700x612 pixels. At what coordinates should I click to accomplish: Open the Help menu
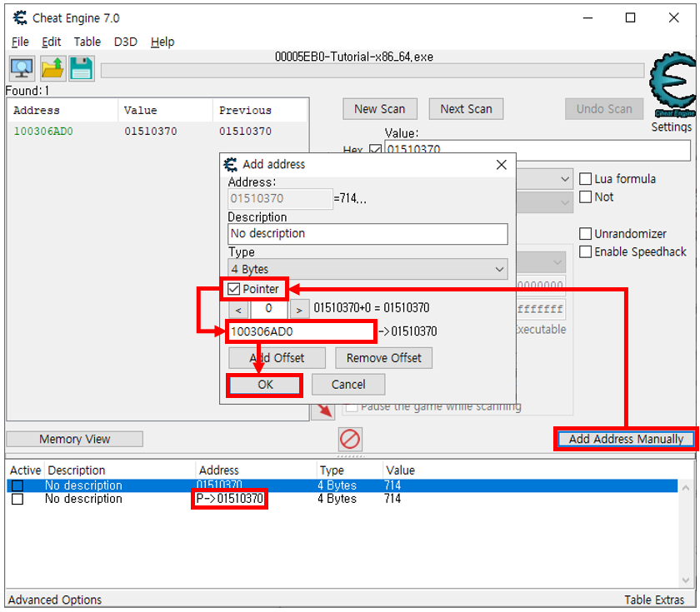click(162, 42)
